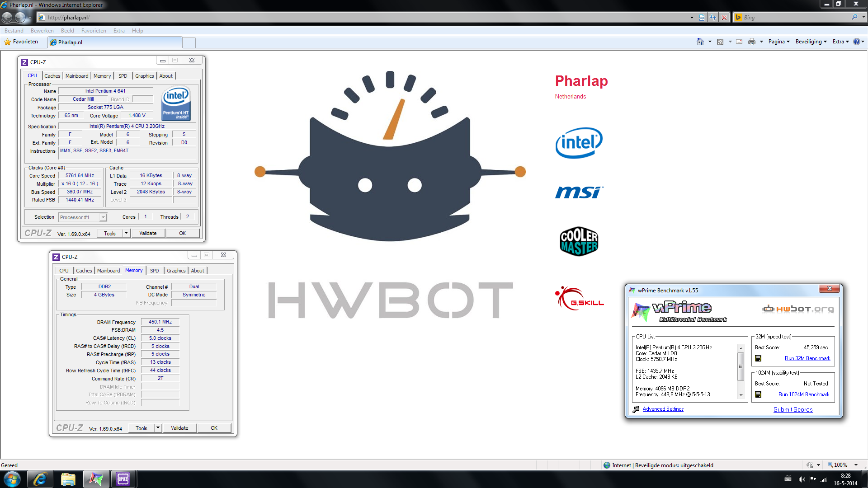Switch to SPD tab in lower CPU-Z
The height and width of the screenshot is (488, 868).
[155, 271]
